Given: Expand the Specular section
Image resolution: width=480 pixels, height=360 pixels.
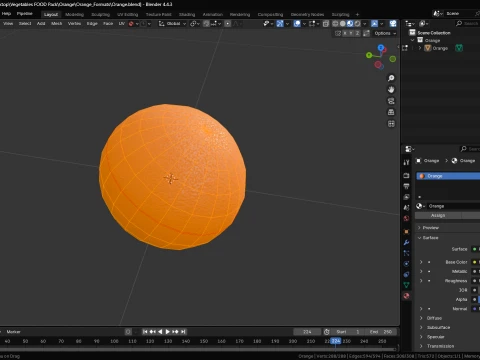Looking at the screenshot, I should (x=421, y=337).
